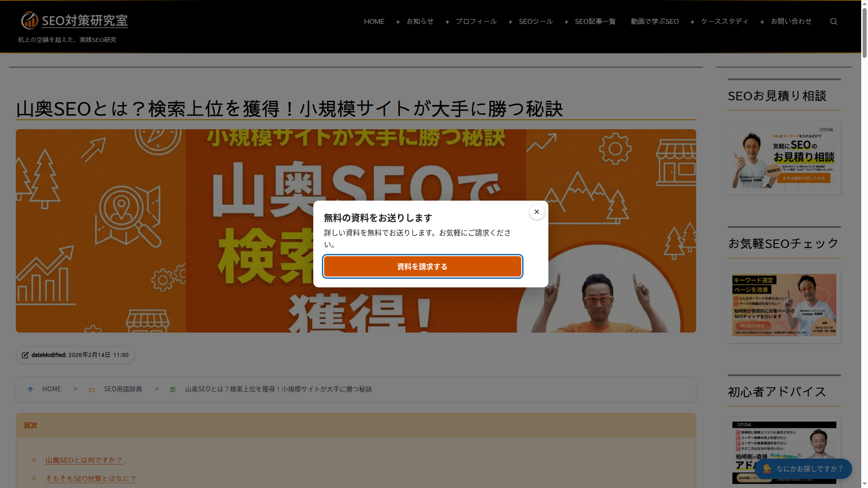The image size is (868, 488).
Task: Open the SEO用語辞典 breadcrumb link
Action: tap(123, 389)
